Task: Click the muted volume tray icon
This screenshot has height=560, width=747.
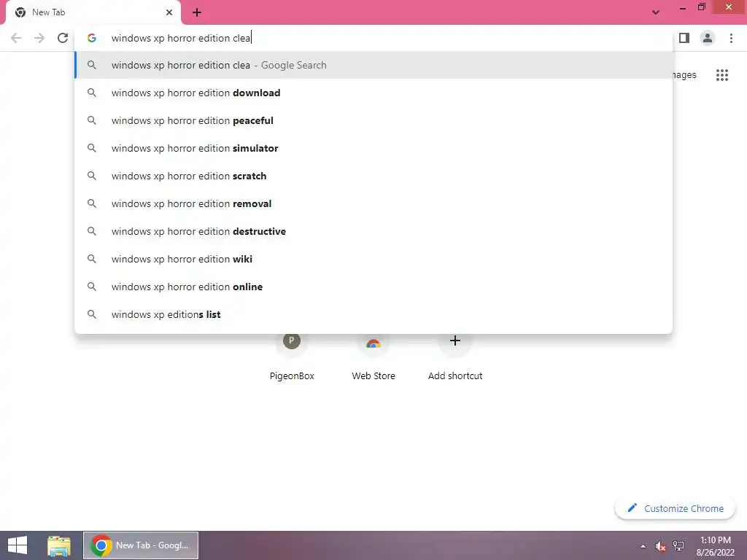Action: pyautogui.click(x=660, y=546)
